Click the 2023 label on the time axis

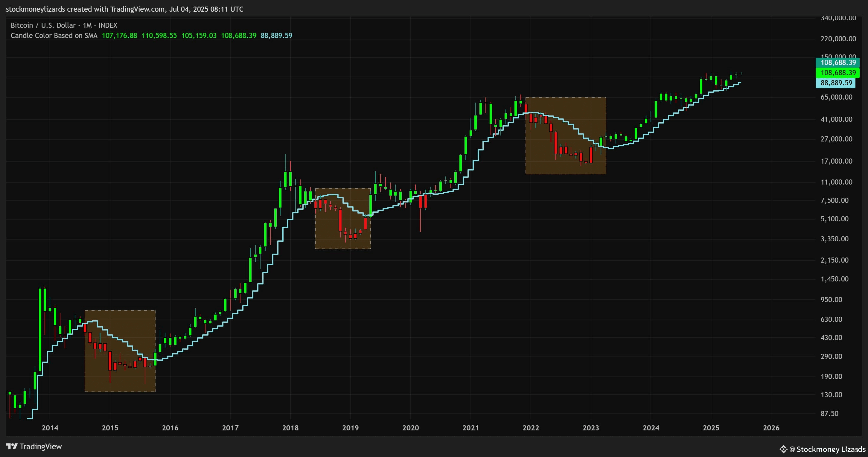pyautogui.click(x=591, y=428)
